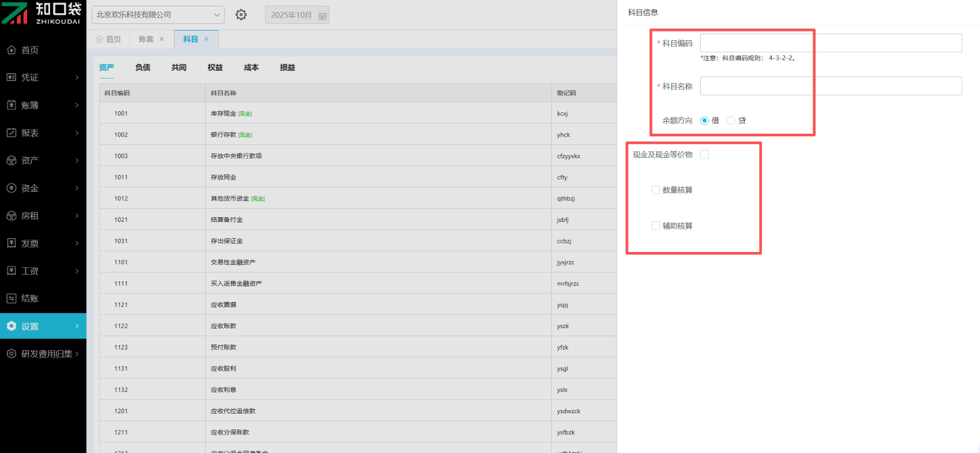Switch to the 负债 category tab
Screen dimensions: 980x453
click(142, 67)
